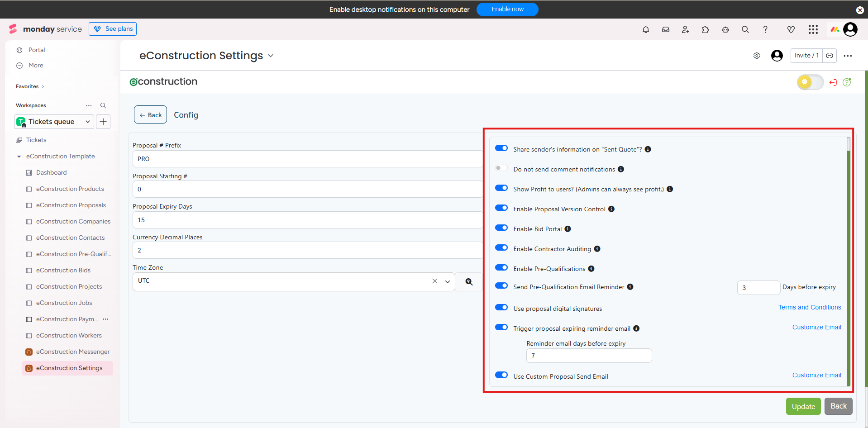This screenshot has width=868, height=428.
Task: Open the apps puzzle piece icon
Action: pos(706,30)
